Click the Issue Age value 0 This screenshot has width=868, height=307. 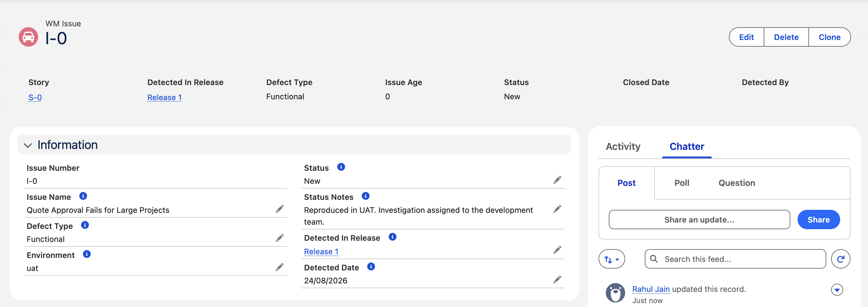pos(387,97)
